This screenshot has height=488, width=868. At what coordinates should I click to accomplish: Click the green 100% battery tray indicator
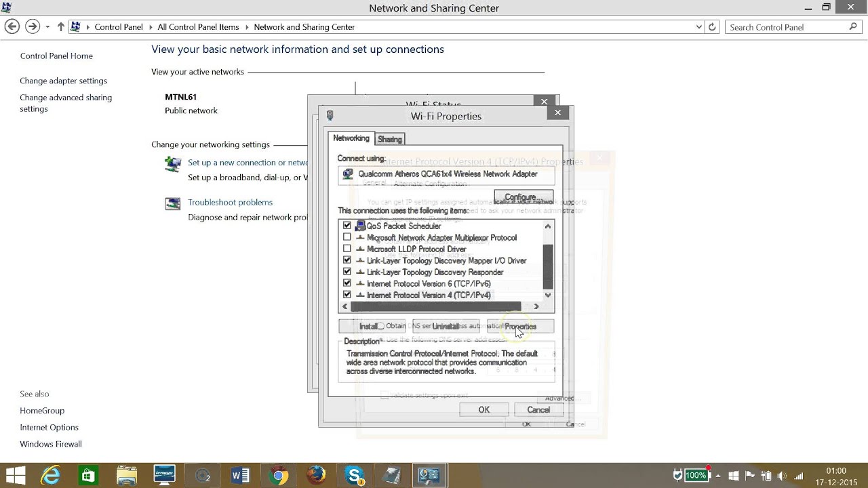[696, 475]
